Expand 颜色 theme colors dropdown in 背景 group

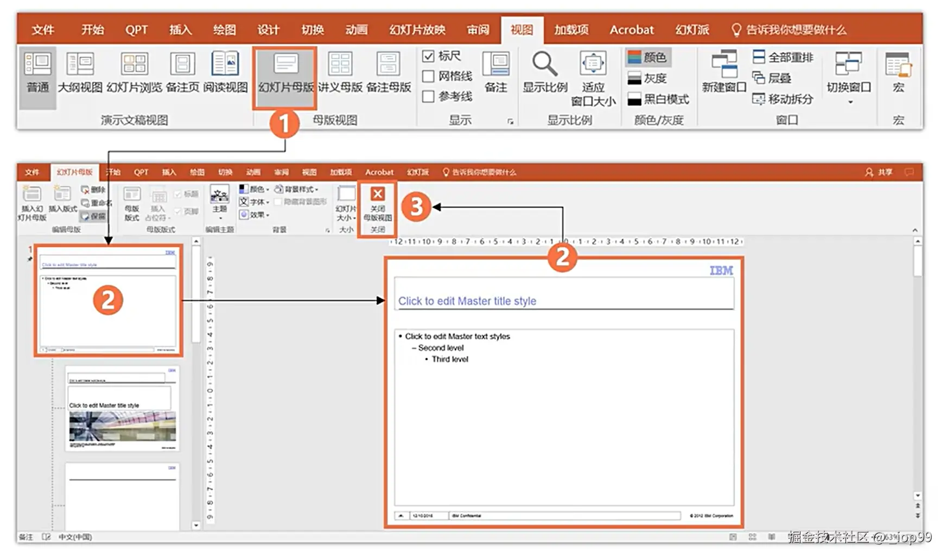254,189
